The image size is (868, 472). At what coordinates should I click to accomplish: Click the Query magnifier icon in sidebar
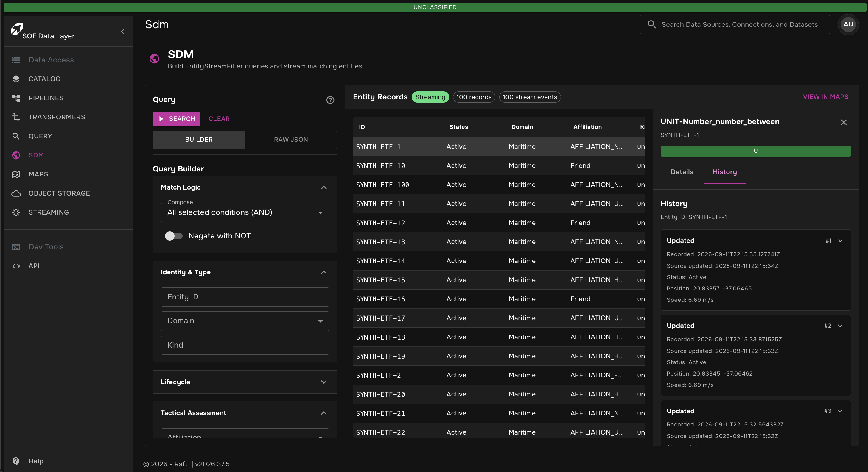point(16,136)
